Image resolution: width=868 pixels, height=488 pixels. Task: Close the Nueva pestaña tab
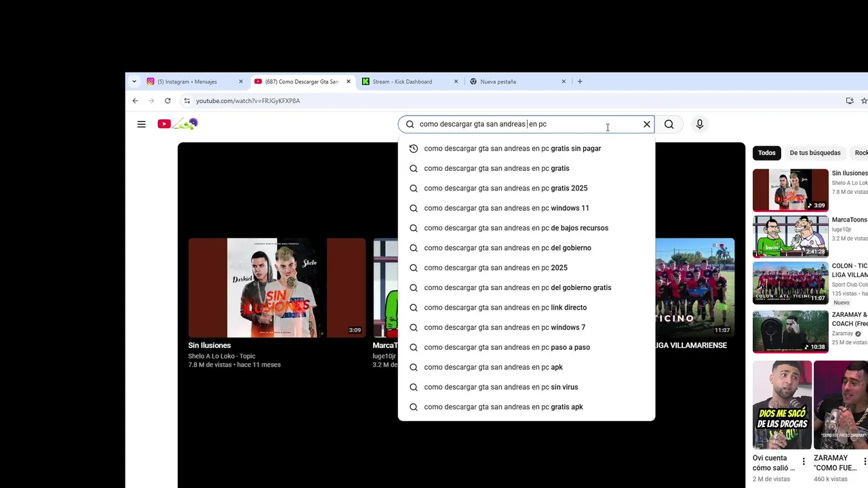(x=564, y=81)
